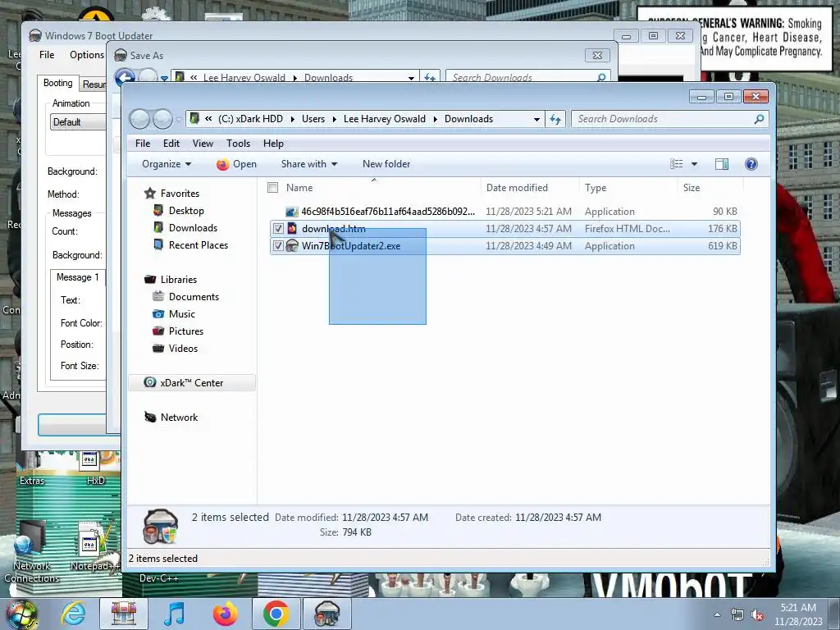
Task: Uncheck the Win7BootUpdater2.exe checkbox
Action: coord(278,246)
